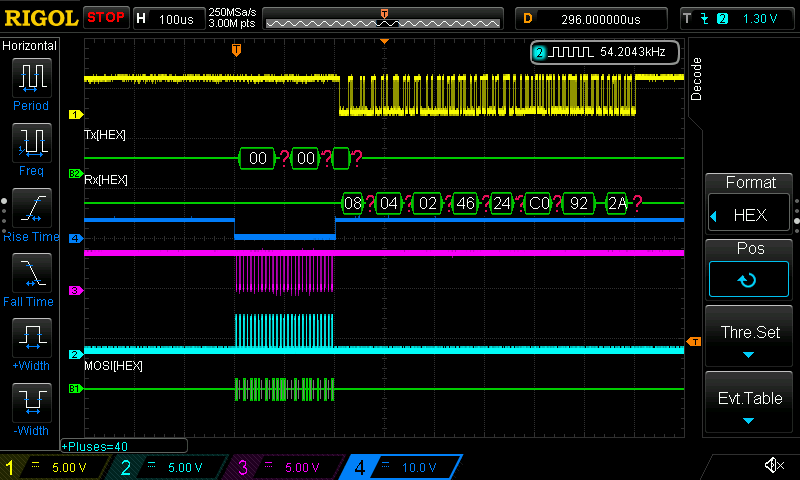
Task: Select the +Width measurement icon
Action: coord(31,338)
